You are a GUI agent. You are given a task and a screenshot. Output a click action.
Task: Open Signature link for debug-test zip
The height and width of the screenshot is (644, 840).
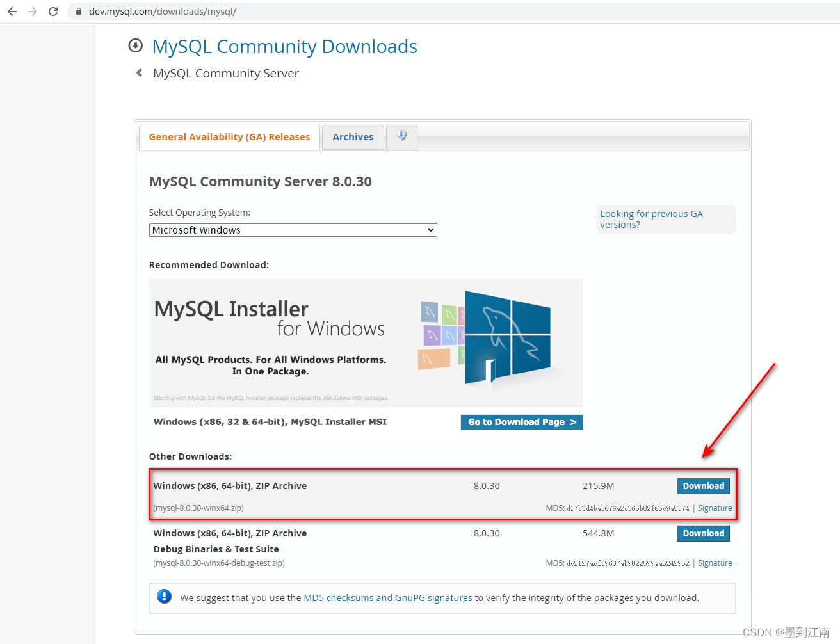coord(715,563)
